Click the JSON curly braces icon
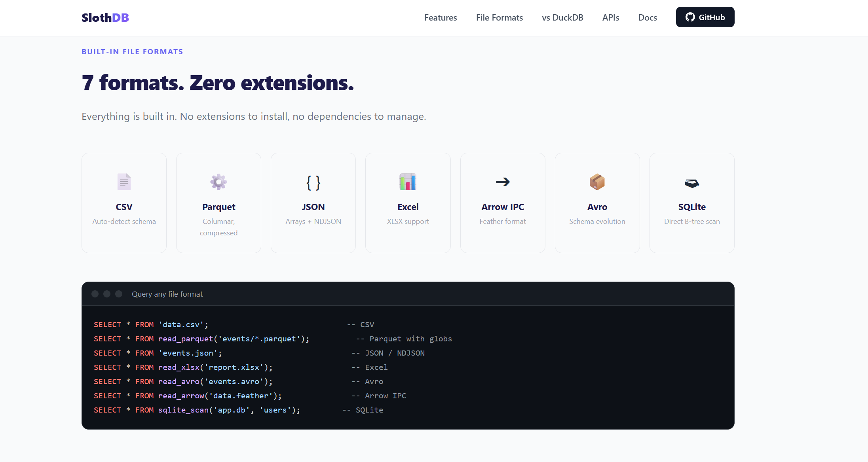 coord(313,183)
